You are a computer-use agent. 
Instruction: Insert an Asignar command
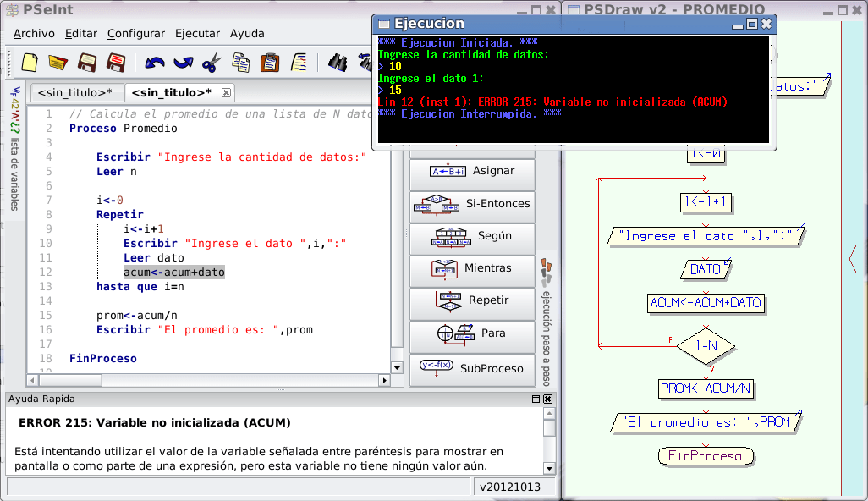coord(472,173)
